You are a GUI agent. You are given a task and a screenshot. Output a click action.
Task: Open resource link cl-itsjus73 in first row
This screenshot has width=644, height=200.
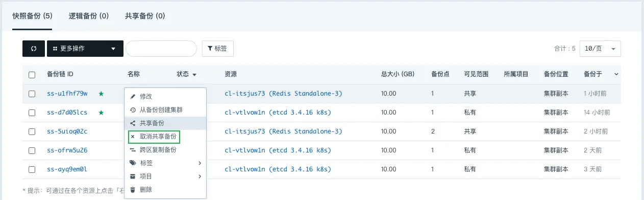283,94
